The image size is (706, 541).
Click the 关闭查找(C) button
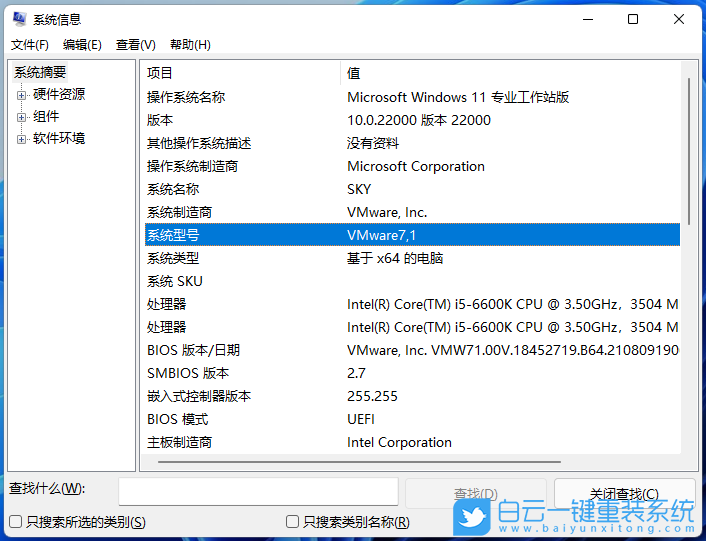(624, 493)
